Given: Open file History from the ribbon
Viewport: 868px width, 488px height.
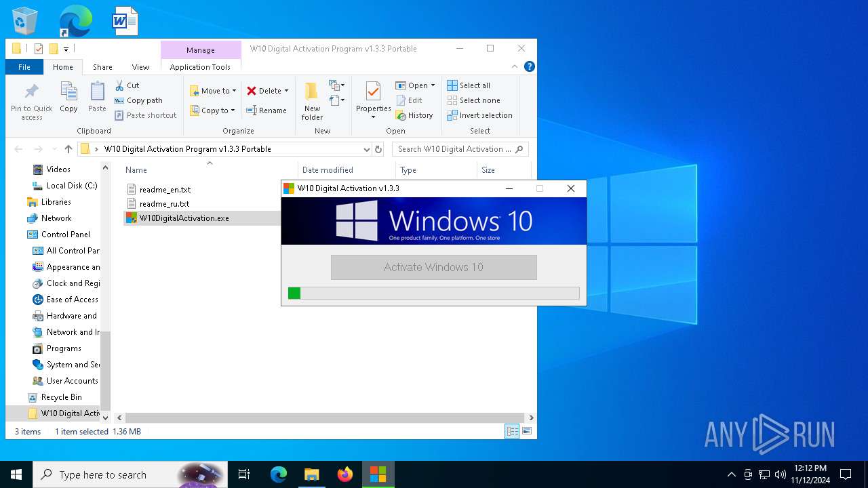Looking at the screenshot, I should [414, 115].
